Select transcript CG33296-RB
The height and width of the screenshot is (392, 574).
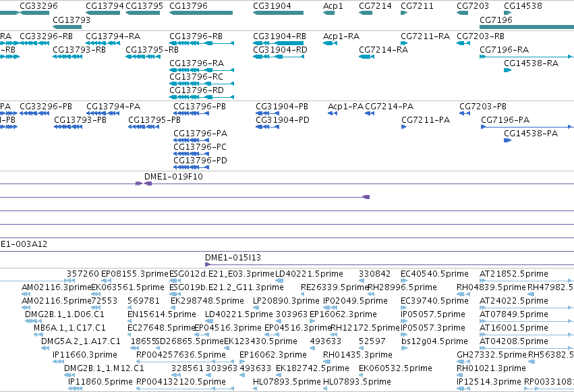34,43
